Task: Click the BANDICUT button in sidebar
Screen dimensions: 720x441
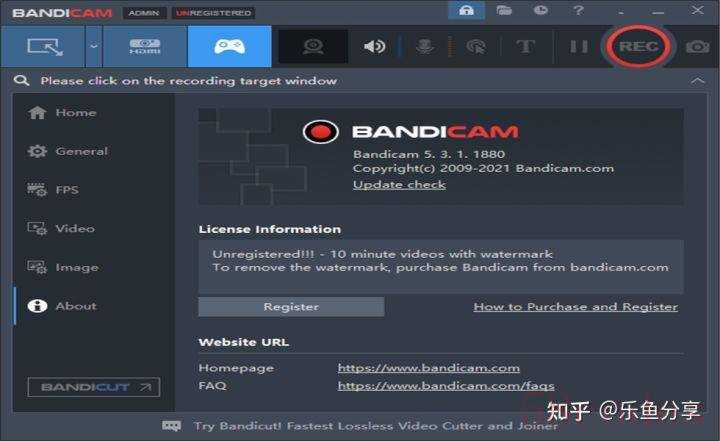Action: [x=94, y=387]
